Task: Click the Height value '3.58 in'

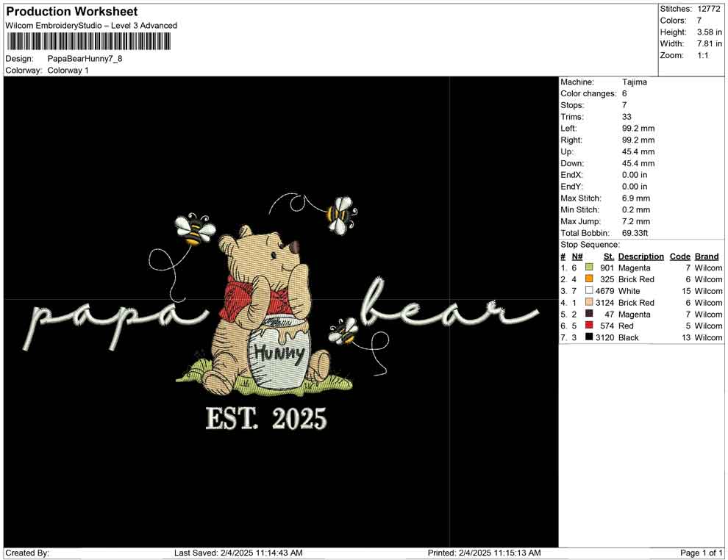Action: (x=709, y=32)
